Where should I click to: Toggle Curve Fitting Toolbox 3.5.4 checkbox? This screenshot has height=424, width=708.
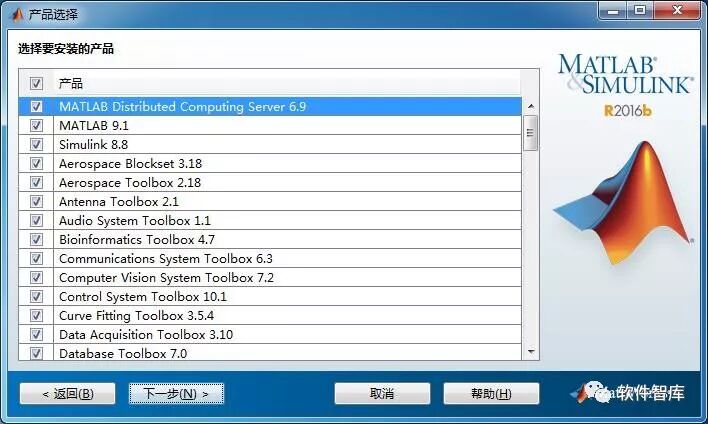36,315
